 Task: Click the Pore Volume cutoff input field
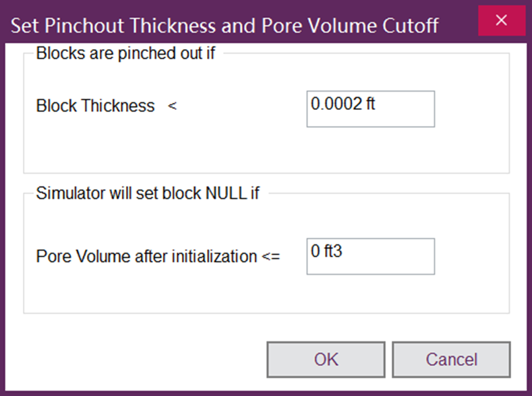pyautogui.click(x=370, y=256)
